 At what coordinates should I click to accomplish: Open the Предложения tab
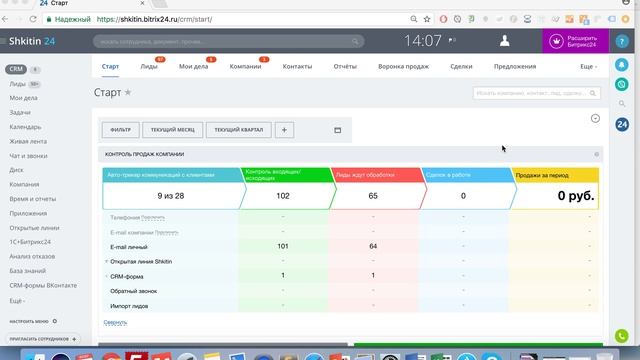click(515, 67)
